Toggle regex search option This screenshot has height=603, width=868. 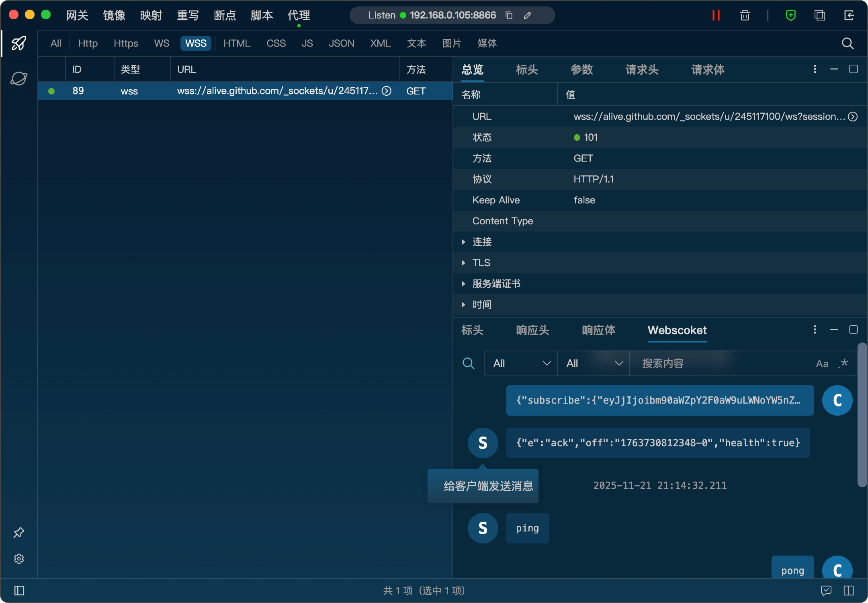tap(843, 364)
